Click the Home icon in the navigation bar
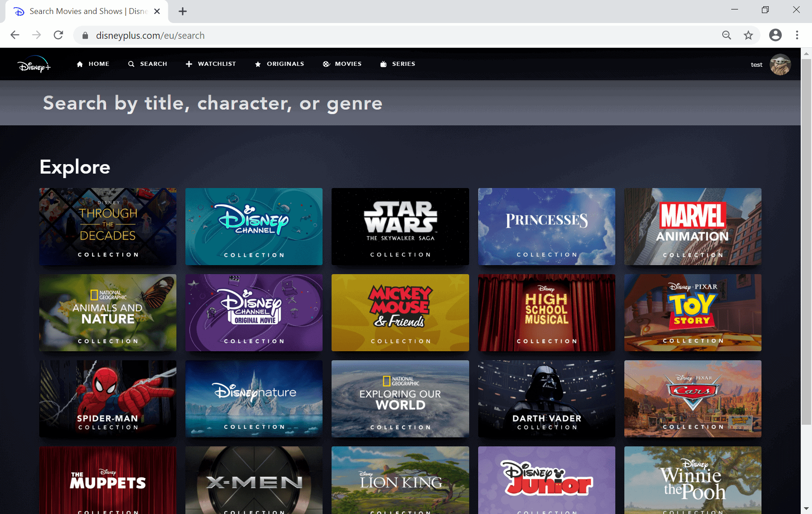 [79, 64]
